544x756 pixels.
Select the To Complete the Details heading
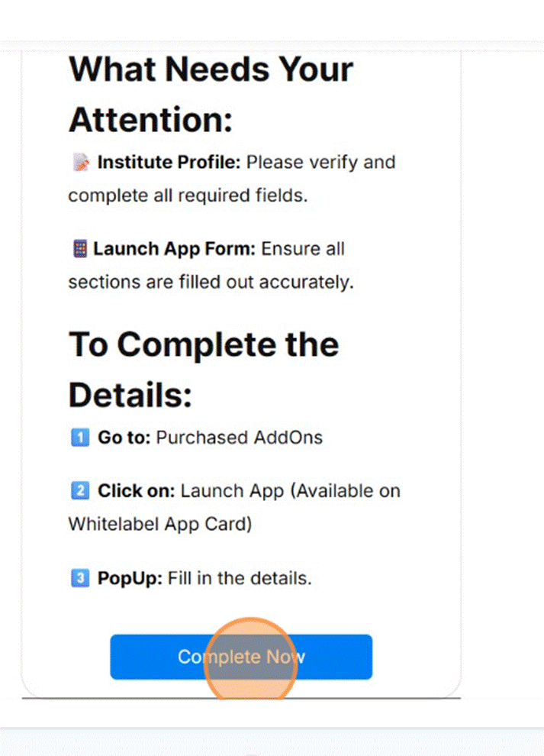pyautogui.click(x=204, y=370)
